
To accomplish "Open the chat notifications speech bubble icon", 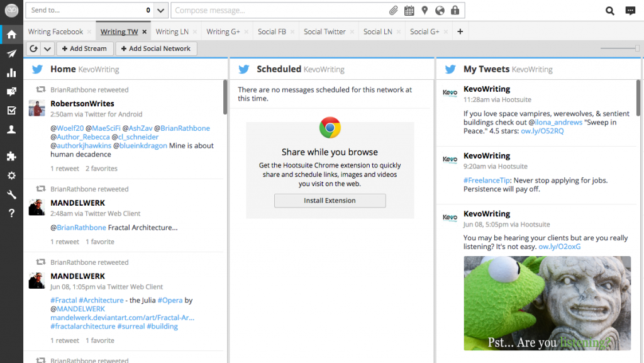I will [x=630, y=11].
